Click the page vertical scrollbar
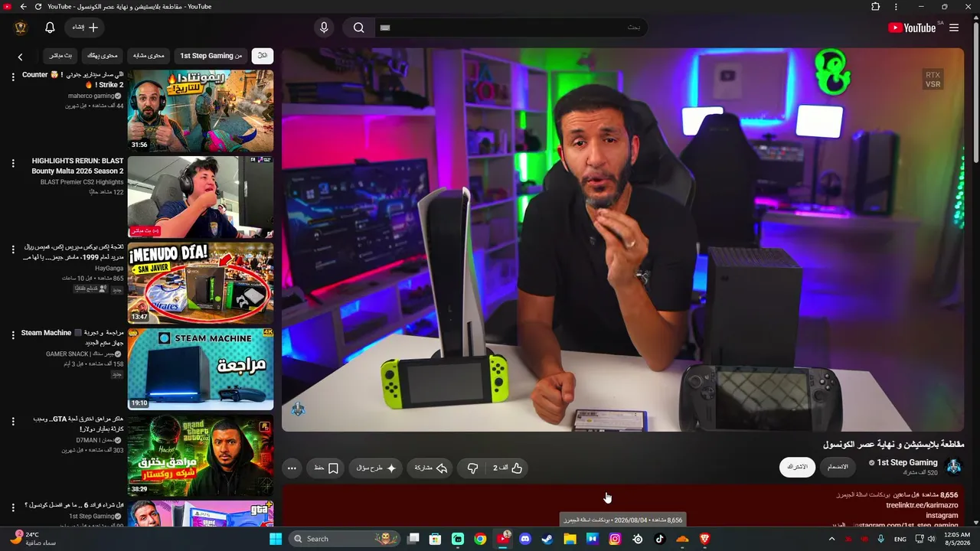 coord(975,92)
